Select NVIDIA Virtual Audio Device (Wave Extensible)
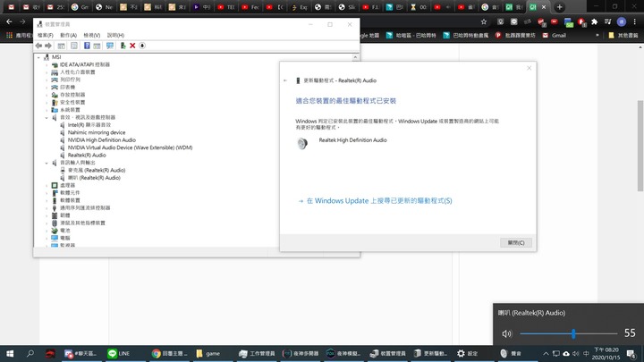Screen dimensions: 644x362 [x=130, y=147]
